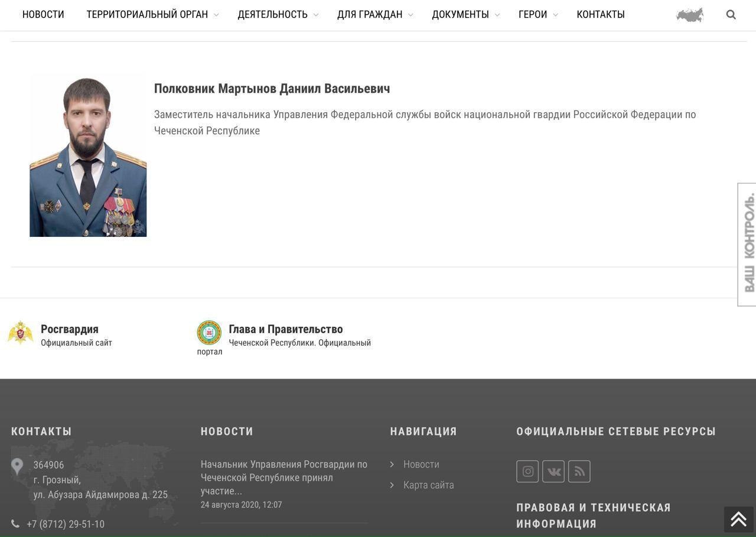
Task: Click the location pin icon in contacts
Action: [17, 467]
